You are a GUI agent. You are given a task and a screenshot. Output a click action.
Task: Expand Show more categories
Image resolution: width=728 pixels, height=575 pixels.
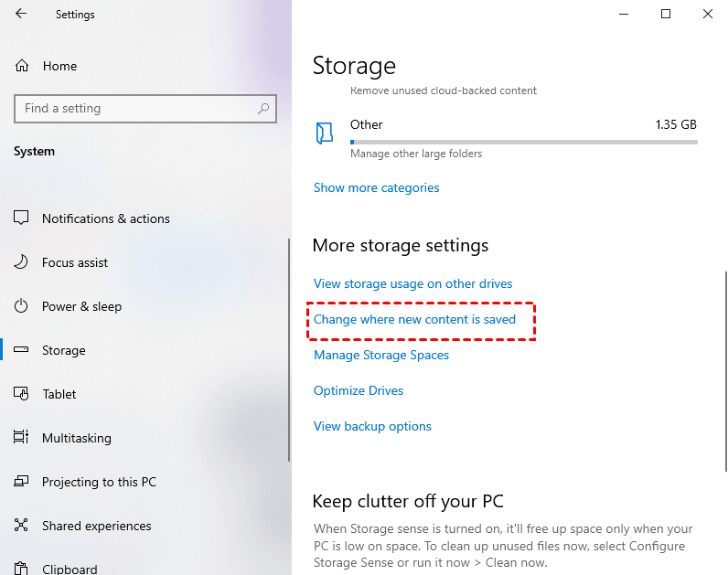click(376, 187)
